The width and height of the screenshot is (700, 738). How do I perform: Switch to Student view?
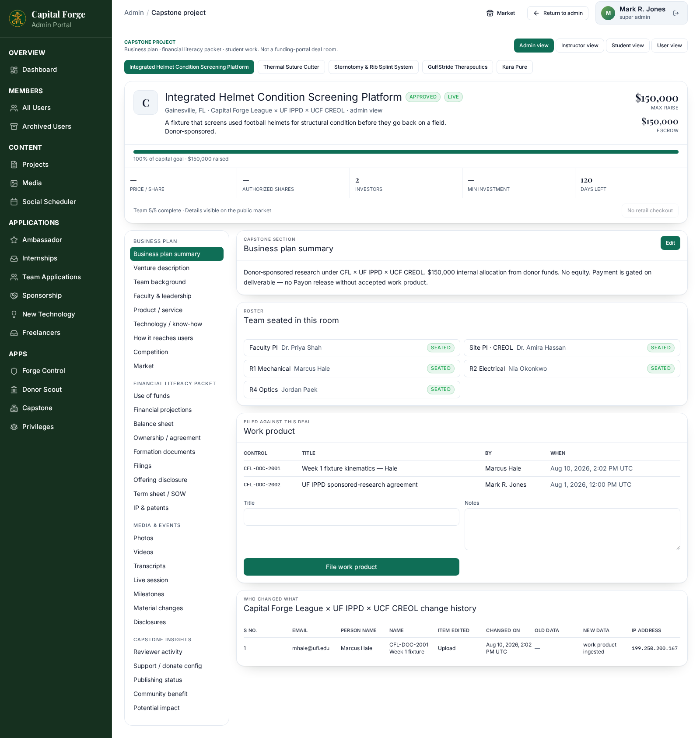[628, 46]
